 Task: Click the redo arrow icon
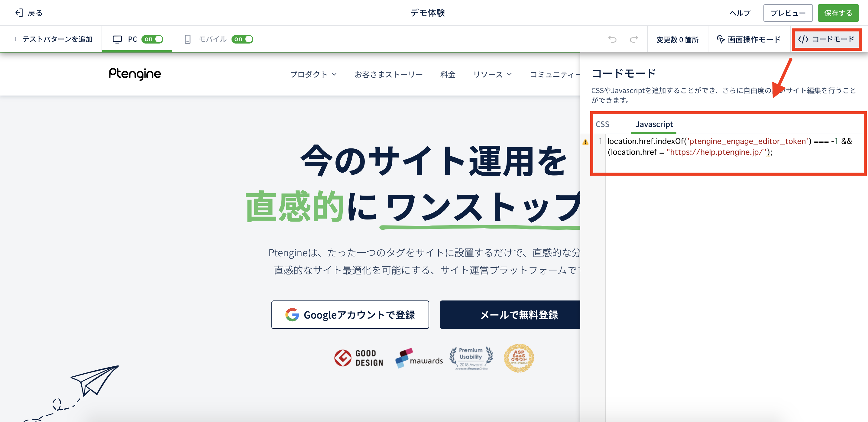tap(634, 39)
